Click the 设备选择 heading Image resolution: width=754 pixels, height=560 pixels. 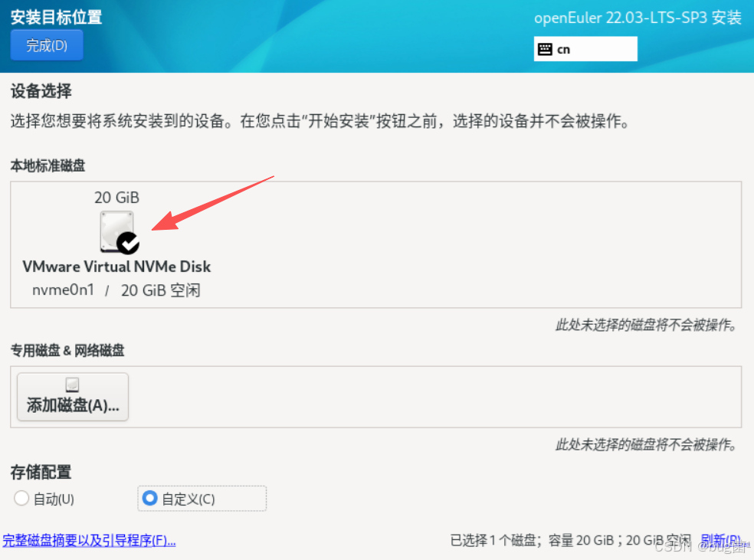click(x=41, y=91)
